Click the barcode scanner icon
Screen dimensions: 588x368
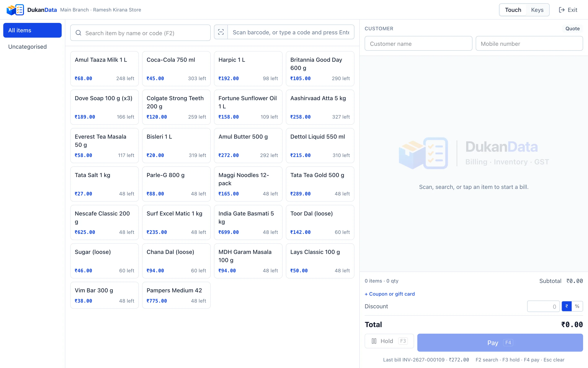[x=221, y=32]
